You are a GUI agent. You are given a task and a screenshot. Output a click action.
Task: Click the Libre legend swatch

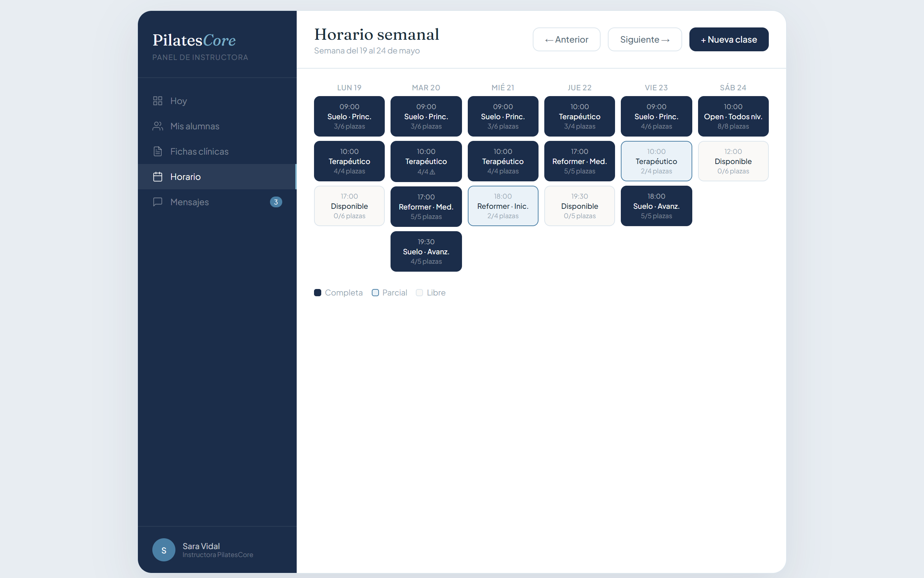pos(419,293)
